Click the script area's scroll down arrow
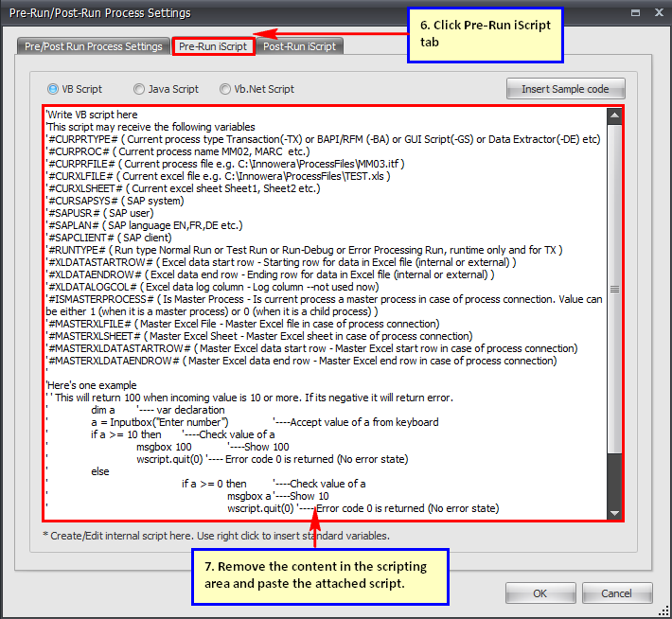 click(615, 513)
